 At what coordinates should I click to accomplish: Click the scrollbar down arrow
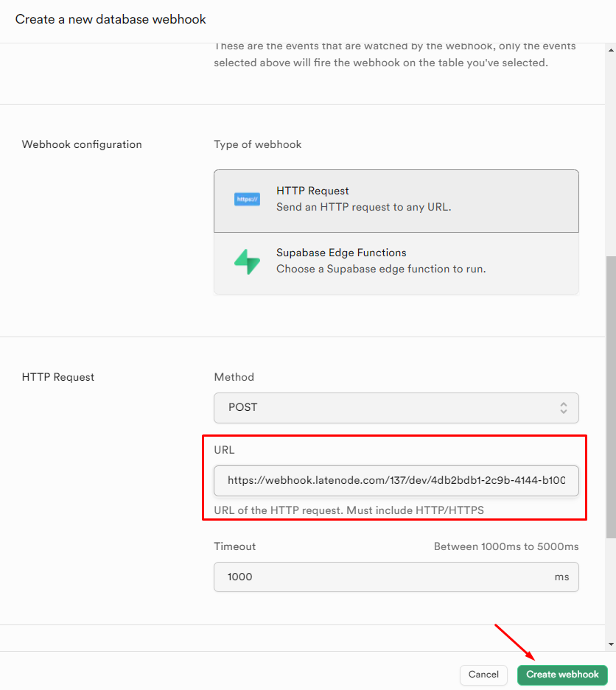(610, 640)
